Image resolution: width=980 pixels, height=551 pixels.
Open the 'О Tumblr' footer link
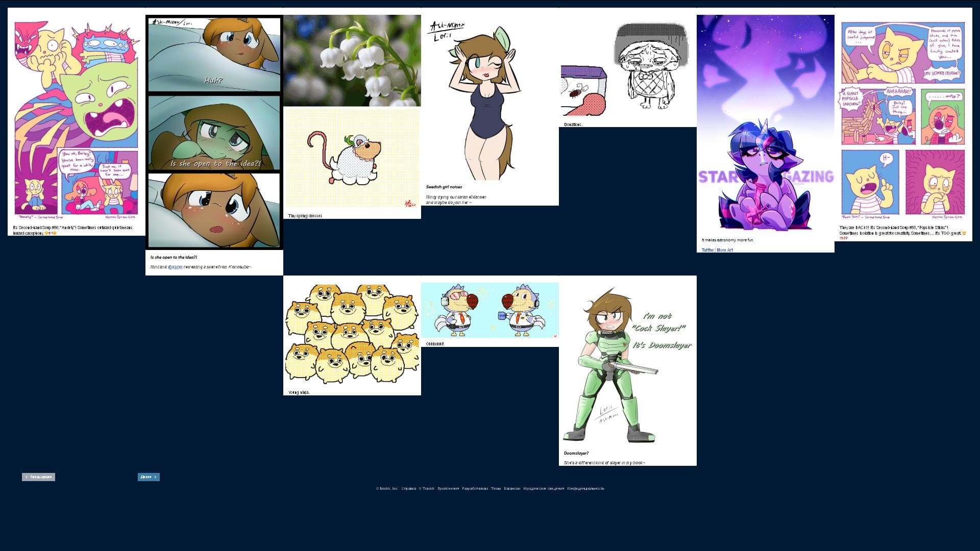click(426, 489)
